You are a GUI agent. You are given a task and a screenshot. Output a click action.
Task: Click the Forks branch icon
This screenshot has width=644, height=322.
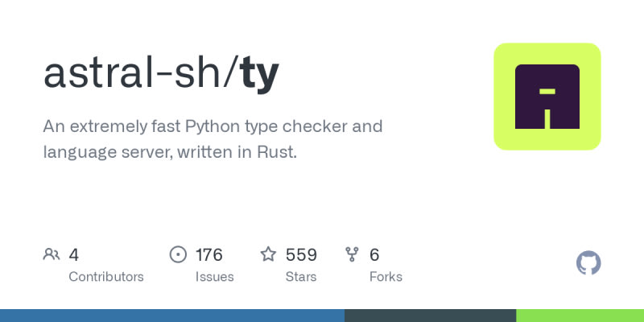click(352, 255)
